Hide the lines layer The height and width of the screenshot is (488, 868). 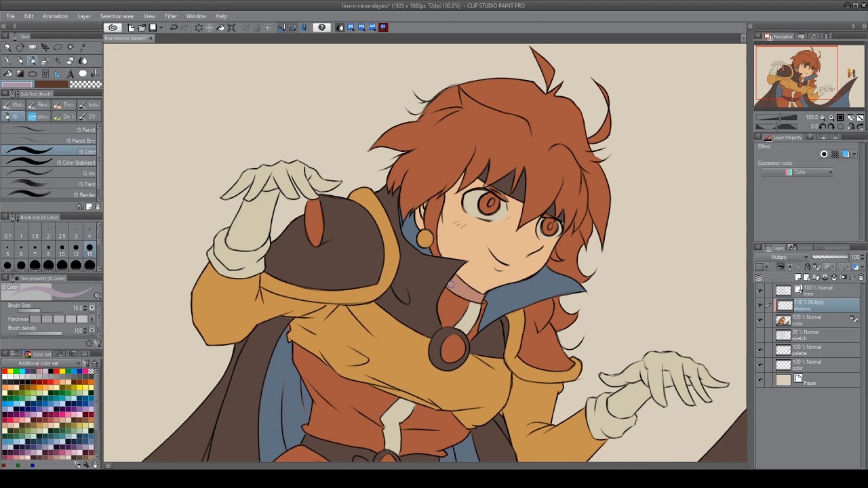click(759, 291)
